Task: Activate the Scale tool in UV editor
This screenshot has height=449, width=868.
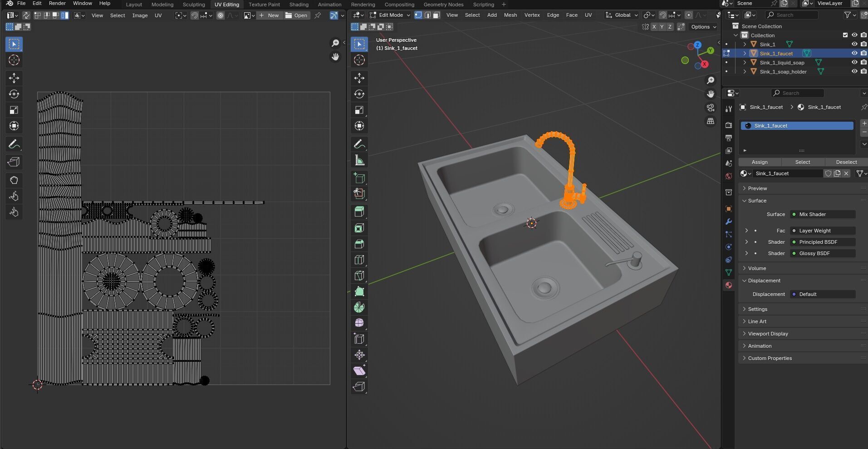Action: [14, 110]
